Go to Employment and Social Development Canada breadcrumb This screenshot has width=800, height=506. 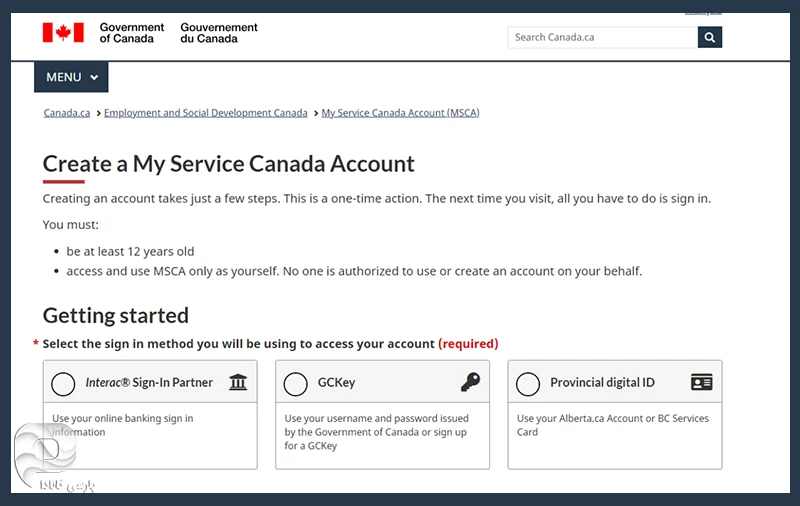[205, 113]
